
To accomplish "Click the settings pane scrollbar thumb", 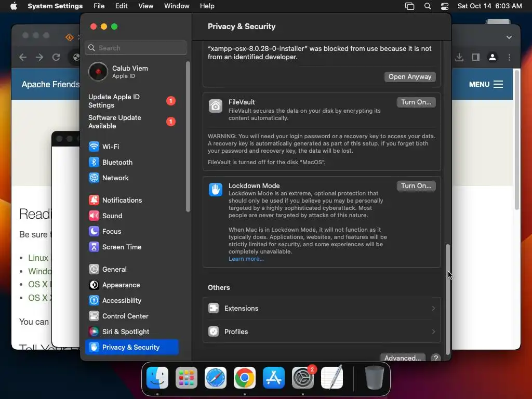I will 447,299.
